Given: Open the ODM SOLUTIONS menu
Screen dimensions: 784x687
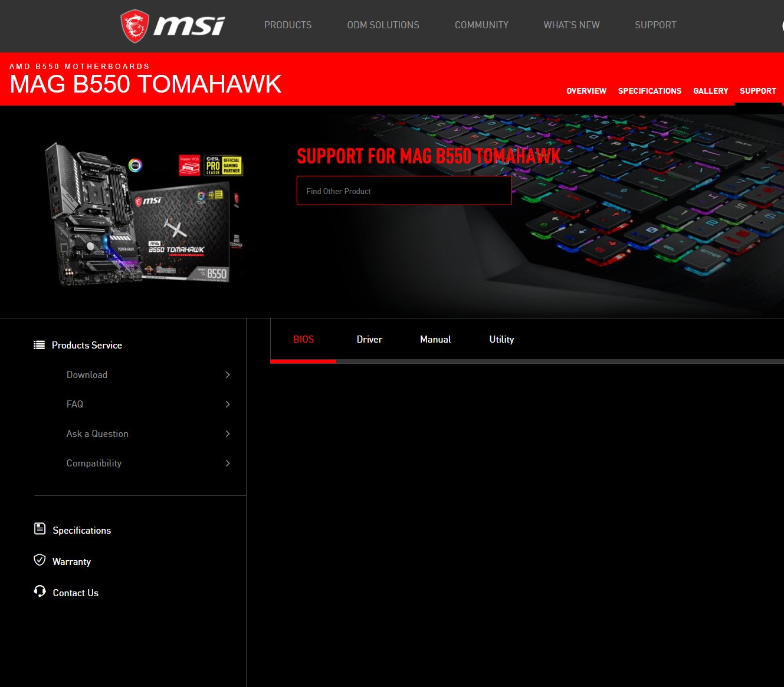Looking at the screenshot, I should [383, 25].
